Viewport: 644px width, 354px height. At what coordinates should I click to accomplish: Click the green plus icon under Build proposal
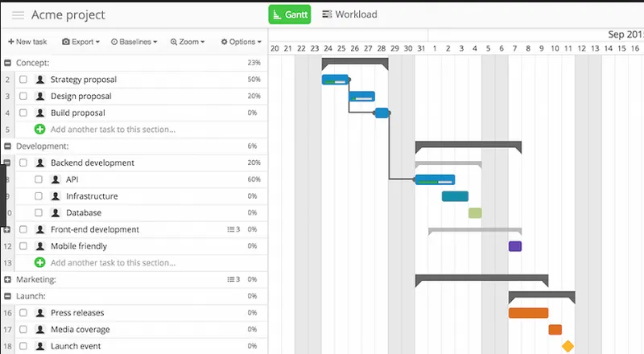pos(39,130)
